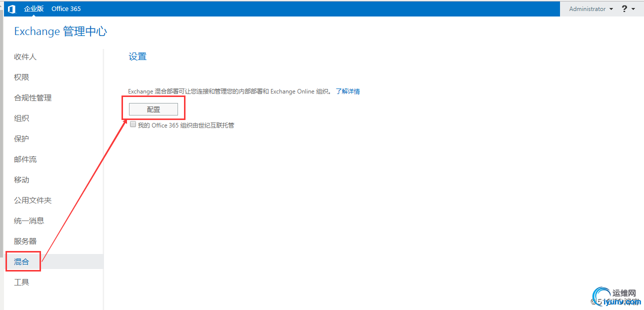
Task: Switch to the Office 365 tab
Action: click(x=66, y=9)
